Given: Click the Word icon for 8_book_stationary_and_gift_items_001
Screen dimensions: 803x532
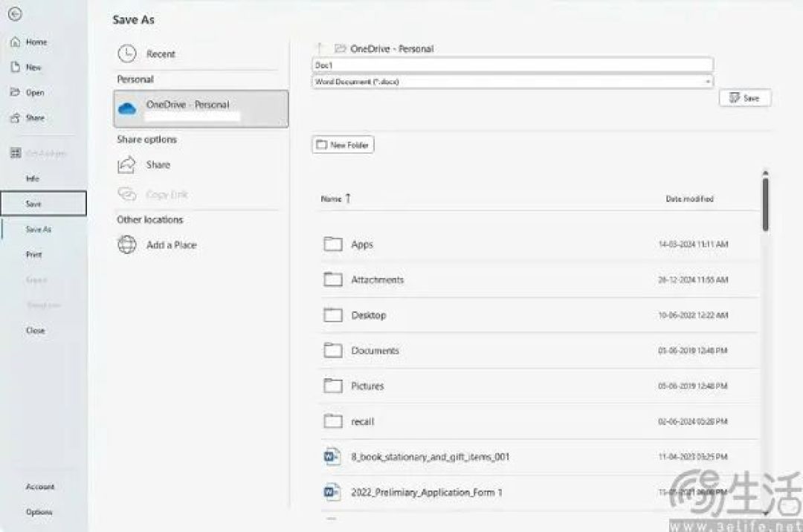Looking at the screenshot, I should (332, 455).
